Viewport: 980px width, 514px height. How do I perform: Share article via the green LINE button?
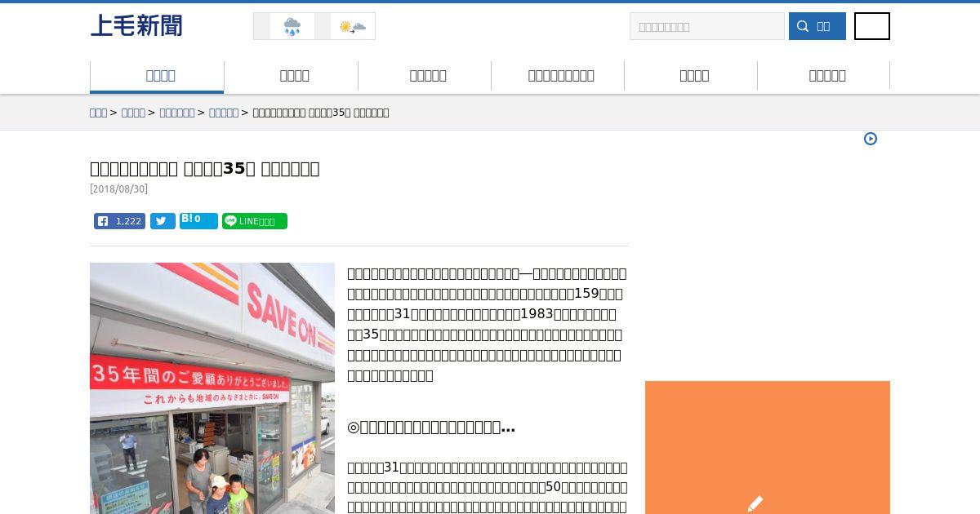(255, 221)
